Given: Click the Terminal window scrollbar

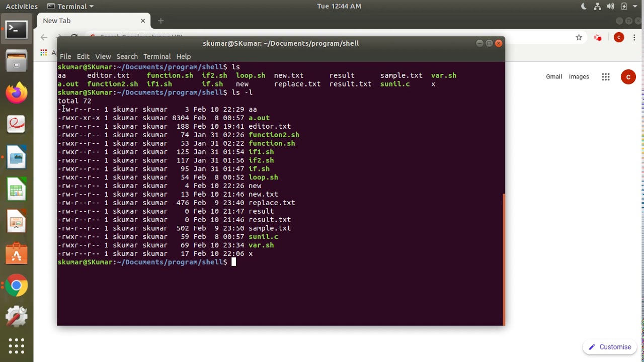Looking at the screenshot, I should [x=503, y=259].
